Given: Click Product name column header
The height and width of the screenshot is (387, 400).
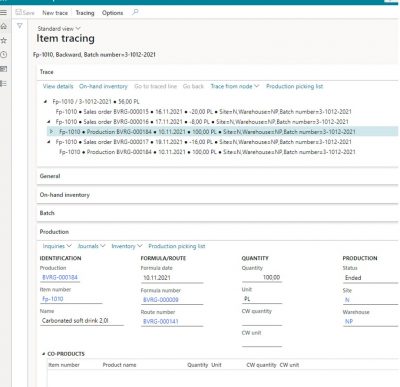Looking at the screenshot, I should click(119, 365).
